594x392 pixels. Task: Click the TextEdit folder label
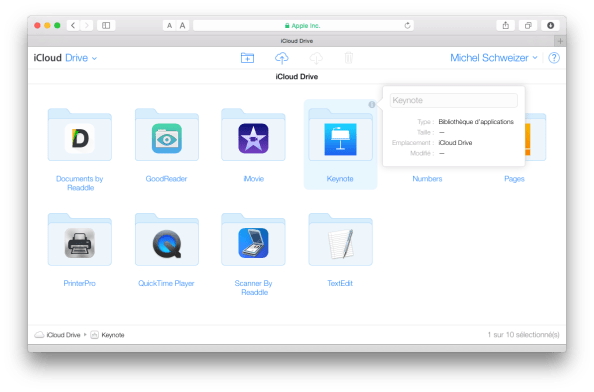coord(340,283)
